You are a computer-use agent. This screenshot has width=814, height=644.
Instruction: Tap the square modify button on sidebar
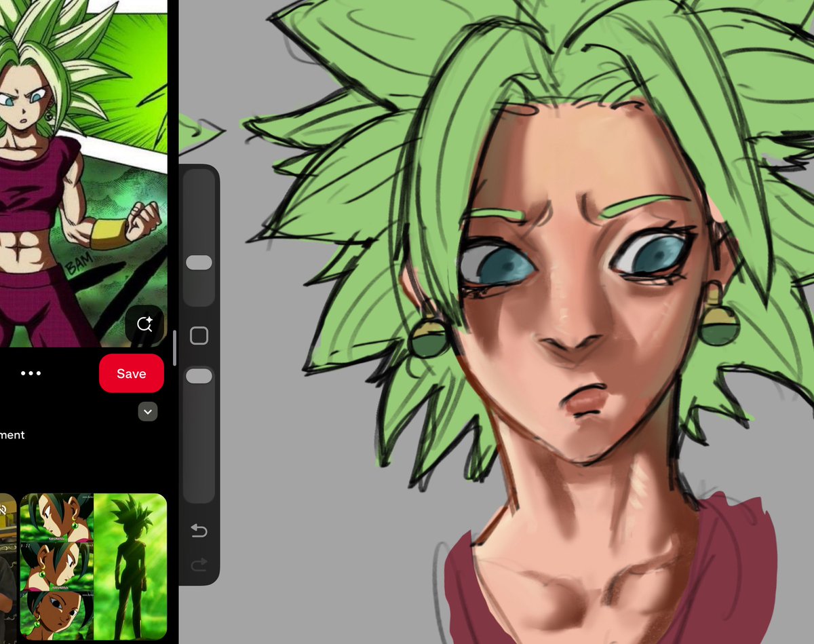[199, 336]
